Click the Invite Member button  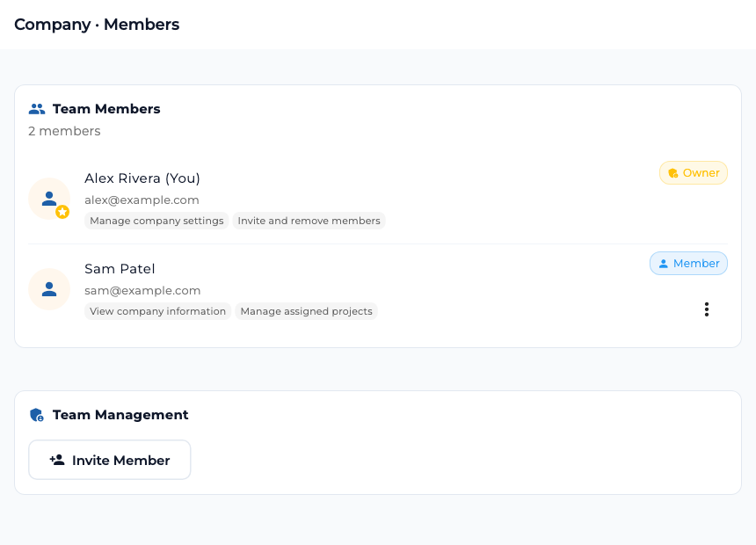click(110, 460)
